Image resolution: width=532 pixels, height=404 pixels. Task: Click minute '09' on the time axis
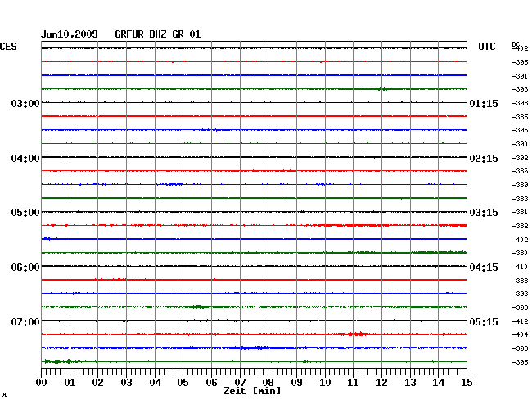(x=296, y=383)
